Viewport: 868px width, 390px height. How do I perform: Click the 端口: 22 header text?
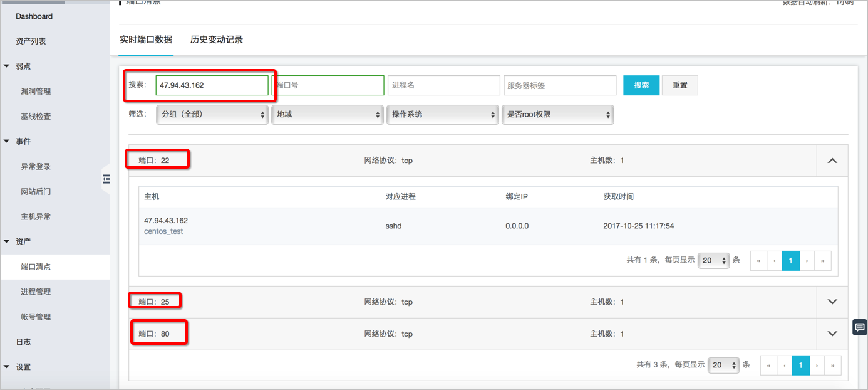[x=154, y=161]
